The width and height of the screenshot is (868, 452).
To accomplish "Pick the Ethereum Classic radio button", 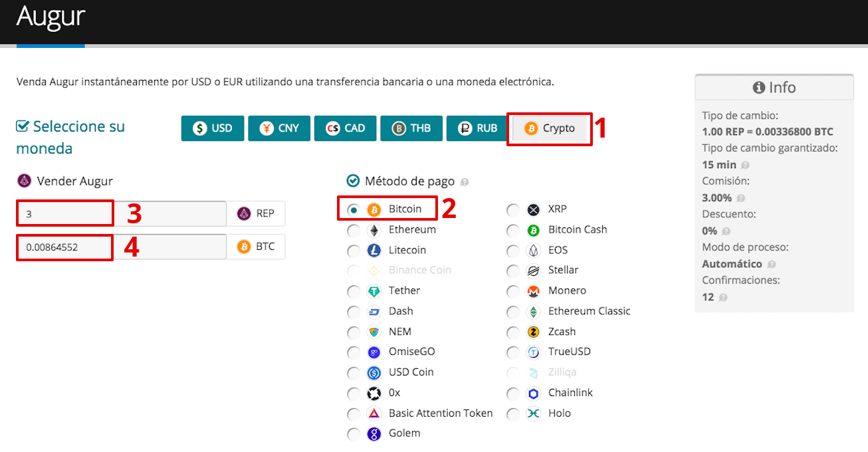I will (x=513, y=312).
